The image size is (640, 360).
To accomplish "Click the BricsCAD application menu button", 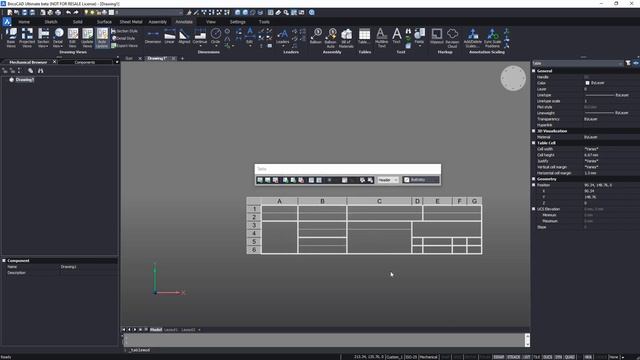I will pyautogui.click(x=7, y=22).
